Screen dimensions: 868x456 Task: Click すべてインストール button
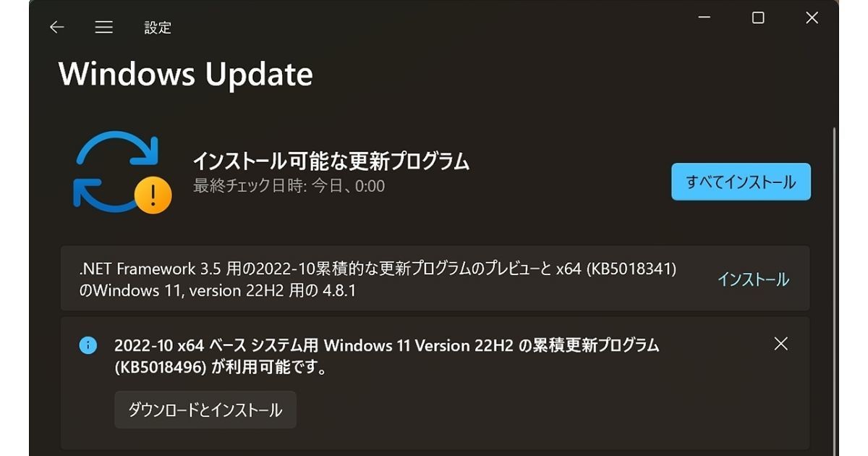[741, 182]
